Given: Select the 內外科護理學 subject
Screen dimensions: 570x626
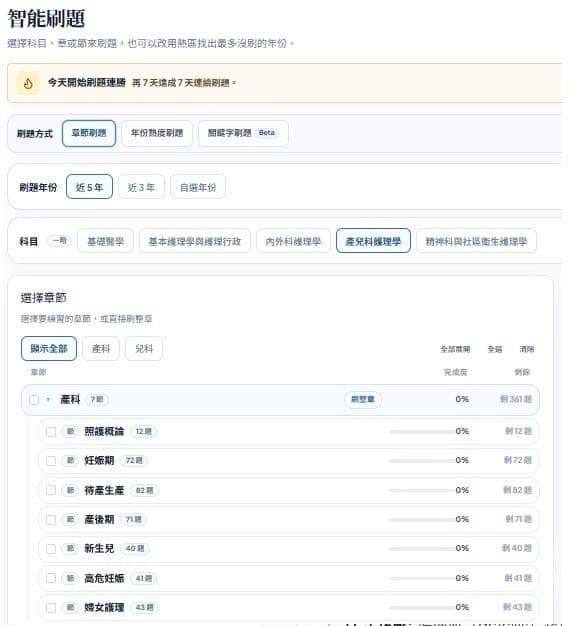Looking at the screenshot, I should click(x=293, y=241).
